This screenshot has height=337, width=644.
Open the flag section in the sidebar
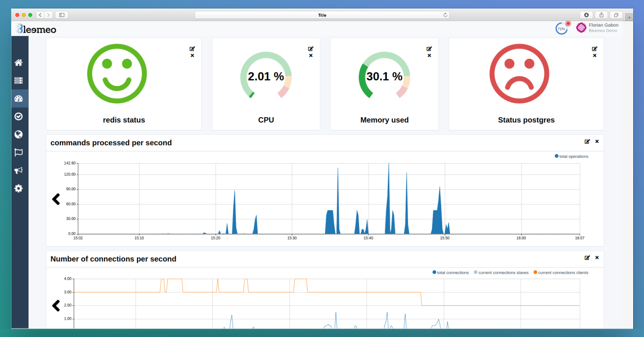tap(19, 152)
